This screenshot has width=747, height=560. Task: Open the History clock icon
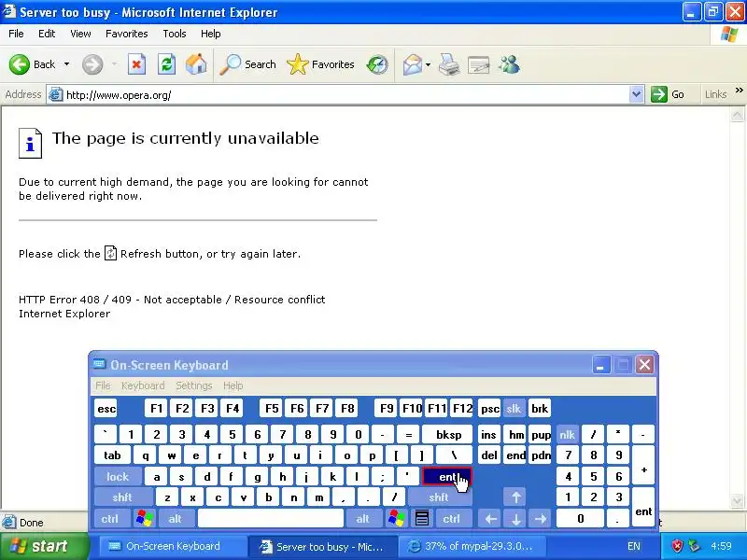point(377,64)
